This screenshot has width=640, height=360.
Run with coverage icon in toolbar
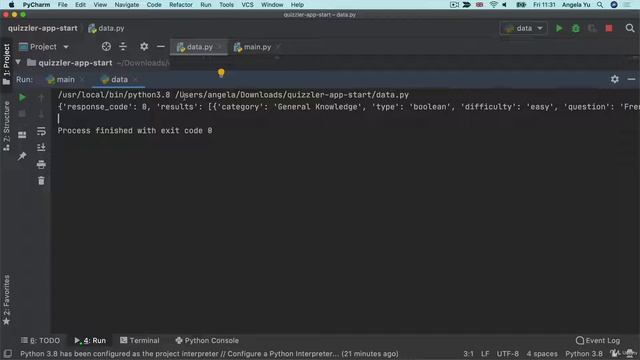592,28
